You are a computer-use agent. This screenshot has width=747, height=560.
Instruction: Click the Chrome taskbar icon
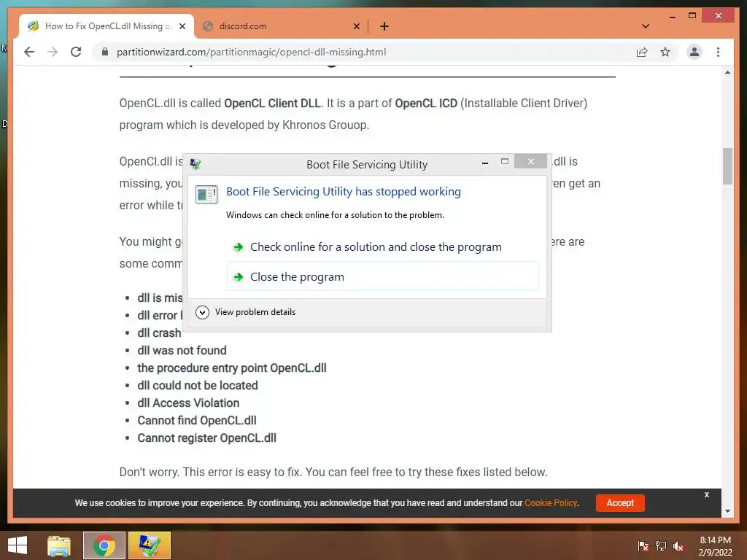pos(104,545)
